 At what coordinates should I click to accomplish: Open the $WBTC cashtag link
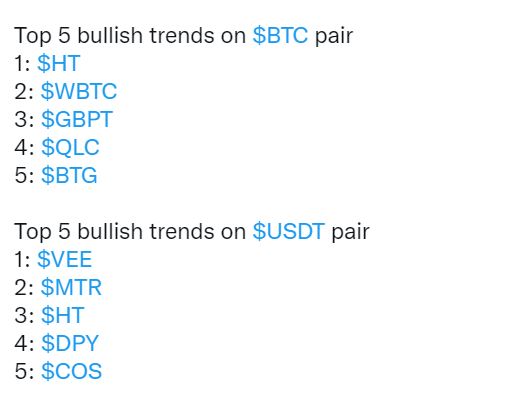79,91
